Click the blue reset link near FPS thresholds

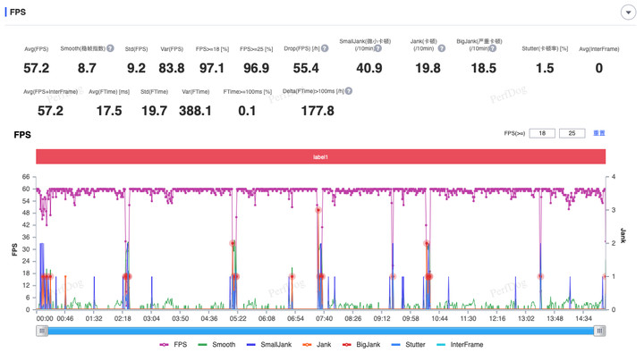(599, 133)
